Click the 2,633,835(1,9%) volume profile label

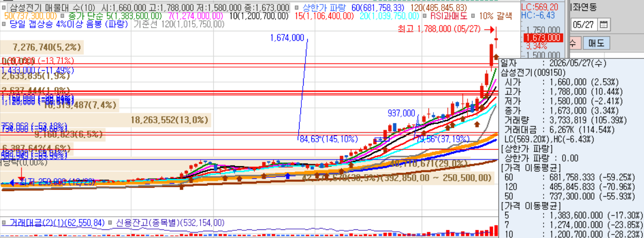36,76
